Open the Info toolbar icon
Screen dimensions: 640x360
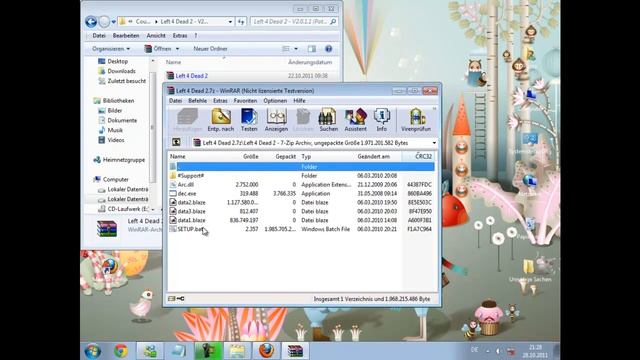pyautogui.click(x=382, y=120)
